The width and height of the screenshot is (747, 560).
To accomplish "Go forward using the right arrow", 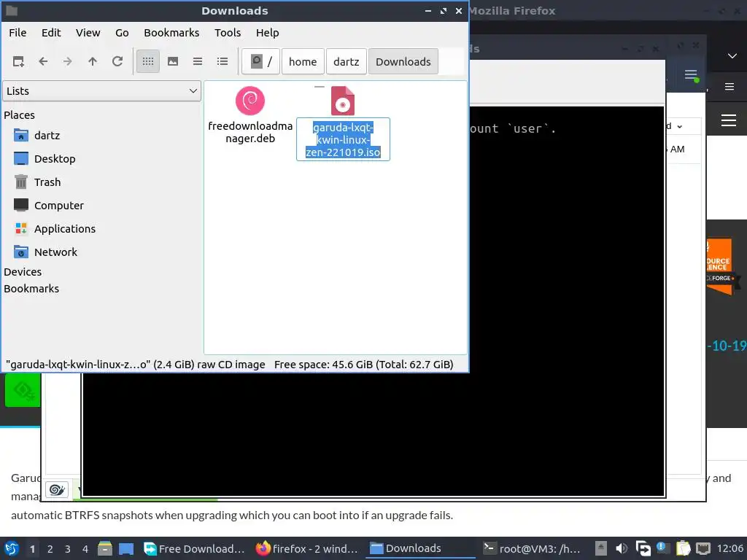I will pyautogui.click(x=68, y=61).
